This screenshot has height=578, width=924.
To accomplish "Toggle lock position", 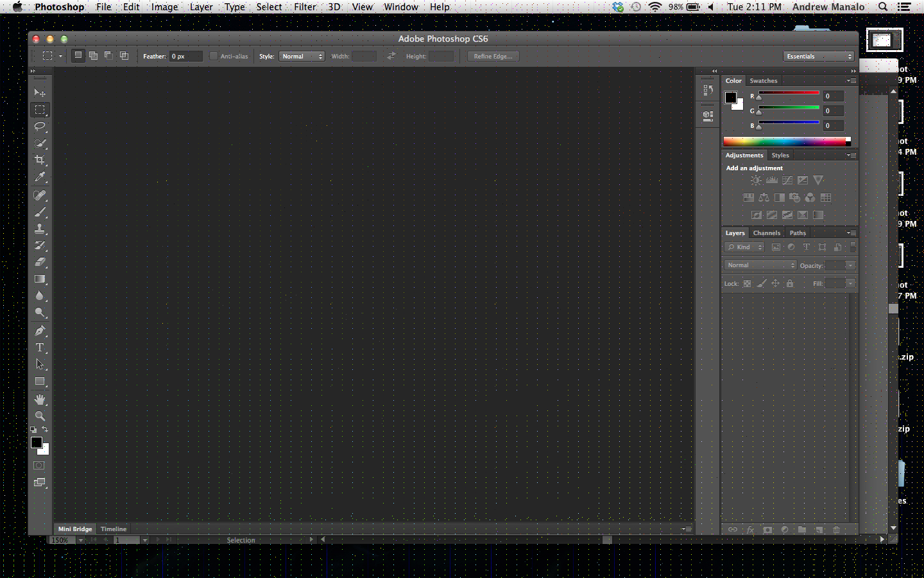I will pos(776,283).
